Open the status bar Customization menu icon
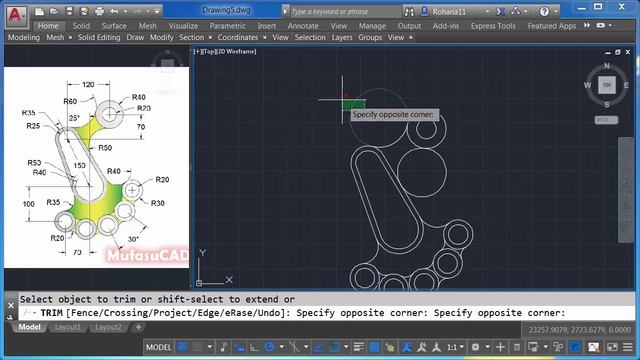640x360 pixels. (628, 347)
